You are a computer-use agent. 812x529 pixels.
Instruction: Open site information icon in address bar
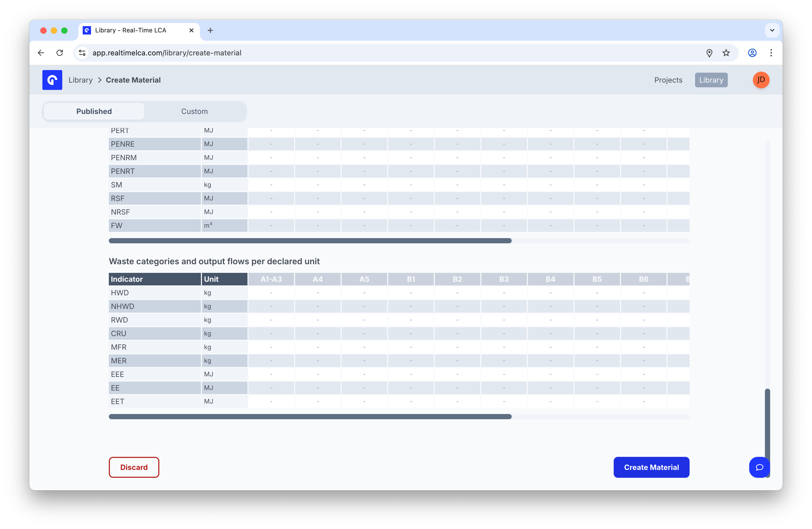(x=82, y=53)
